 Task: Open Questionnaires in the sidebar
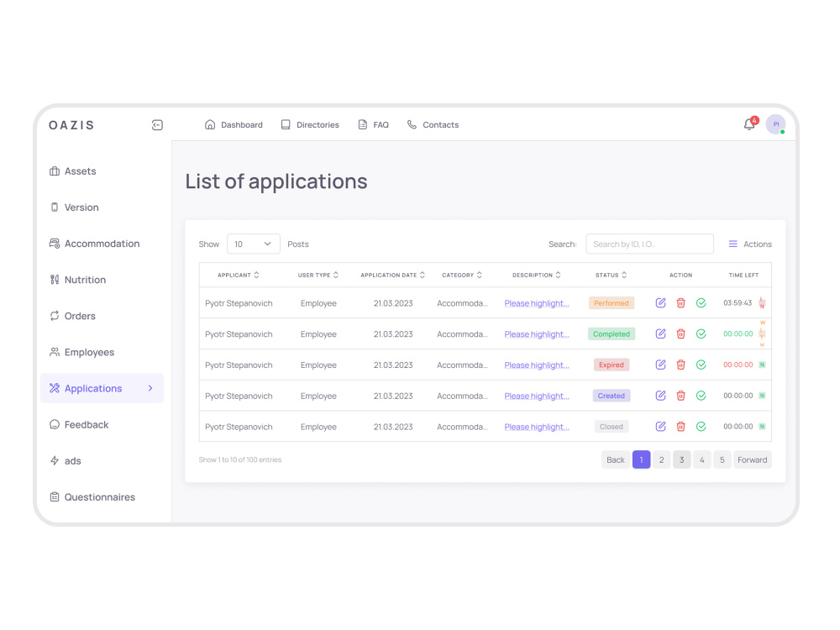(x=92, y=497)
